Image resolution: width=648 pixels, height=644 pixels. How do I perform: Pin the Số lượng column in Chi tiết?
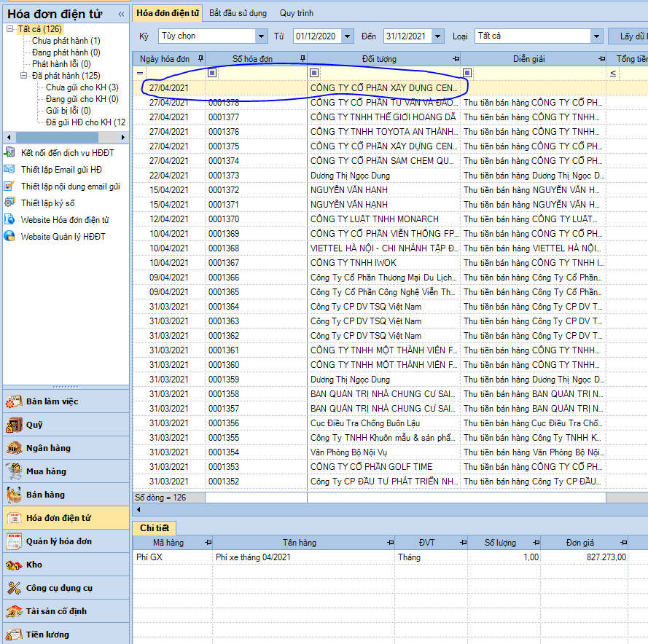536,543
